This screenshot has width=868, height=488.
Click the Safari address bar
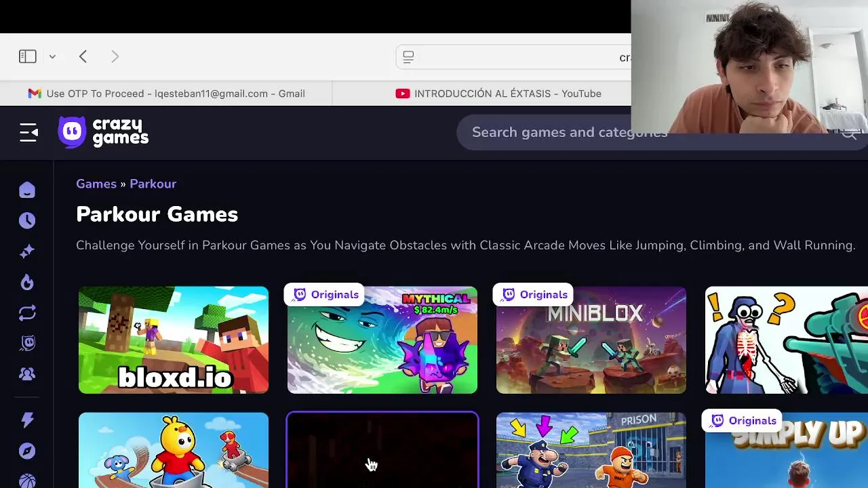coord(513,57)
